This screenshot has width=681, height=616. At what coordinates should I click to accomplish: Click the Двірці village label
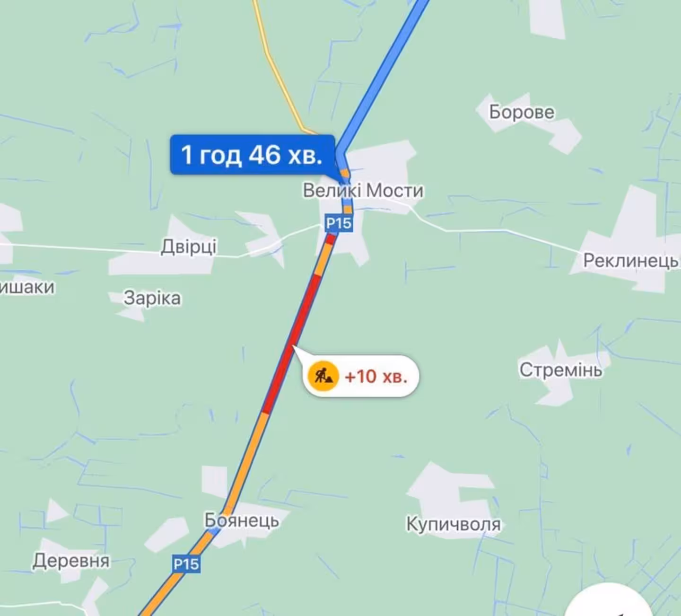pyautogui.click(x=189, y=246)
